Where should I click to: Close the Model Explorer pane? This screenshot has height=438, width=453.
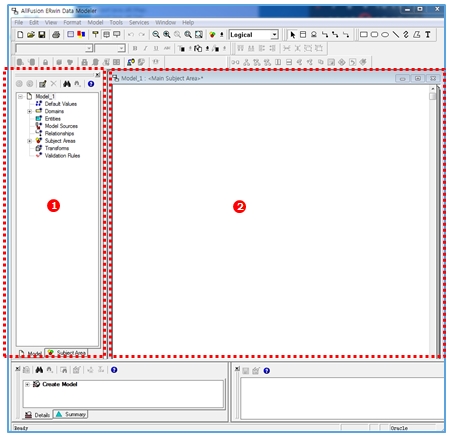click(x=97, y=75)
